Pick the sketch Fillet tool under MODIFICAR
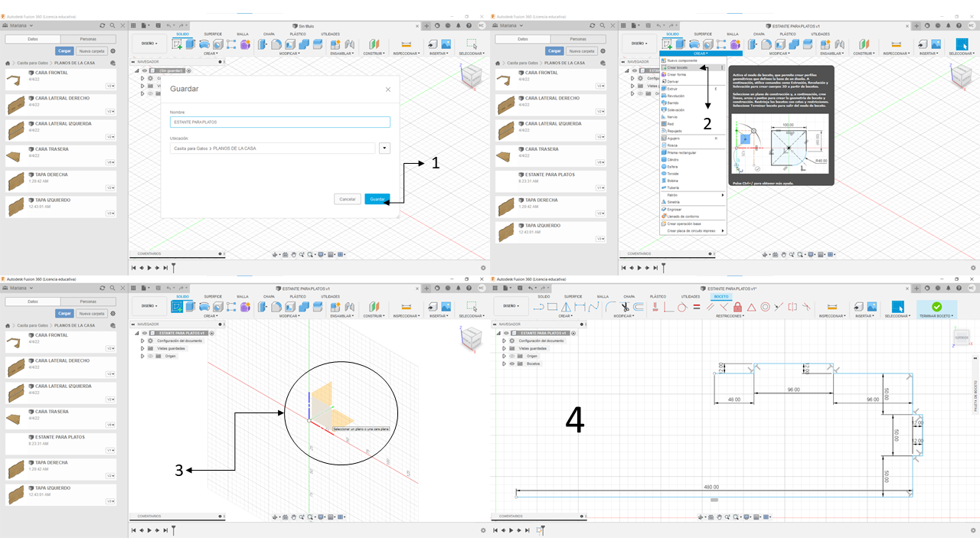 pyautogui.click(x=610, y=307)
